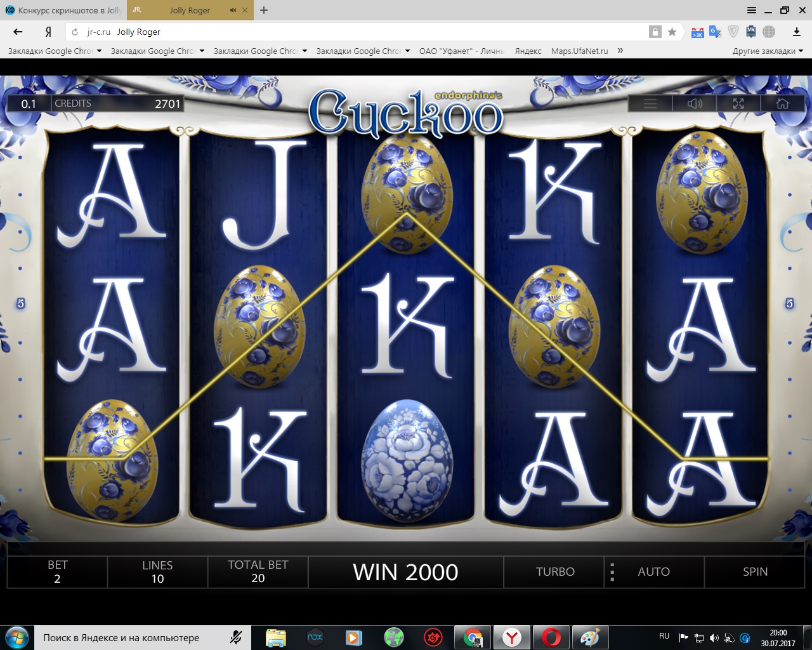Toggle TURBO spin mode
Screen dimensions: 812x650
tap(555, 572)
